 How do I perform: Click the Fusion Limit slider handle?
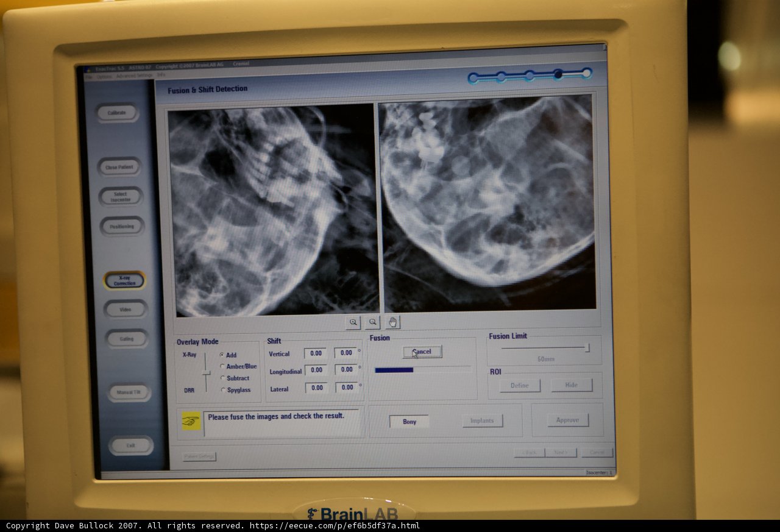point(587,348)
